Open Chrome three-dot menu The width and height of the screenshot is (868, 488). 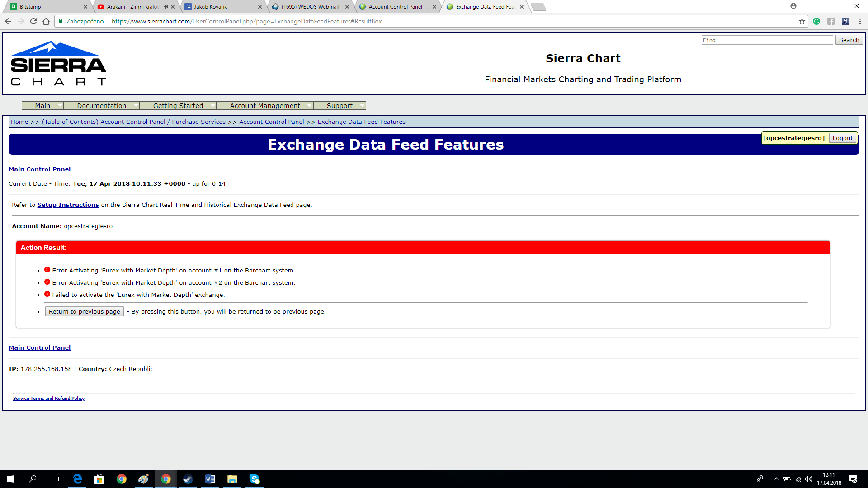pos(860,21)
